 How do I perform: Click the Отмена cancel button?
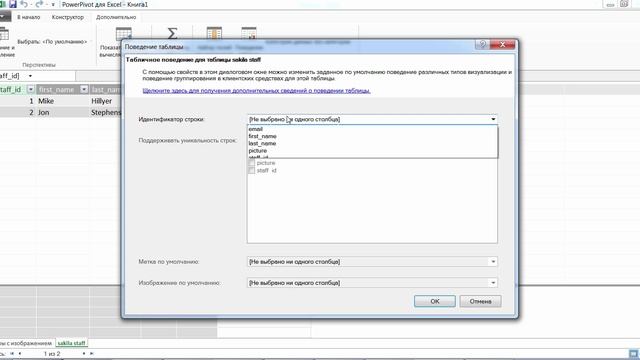[x=480, y=301]
